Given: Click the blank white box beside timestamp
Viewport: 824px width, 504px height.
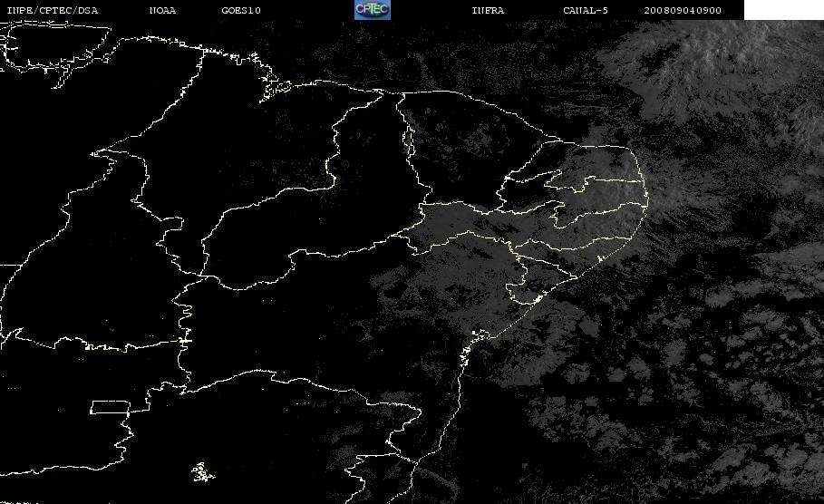Looking at the screenshot, I should 783,9.
